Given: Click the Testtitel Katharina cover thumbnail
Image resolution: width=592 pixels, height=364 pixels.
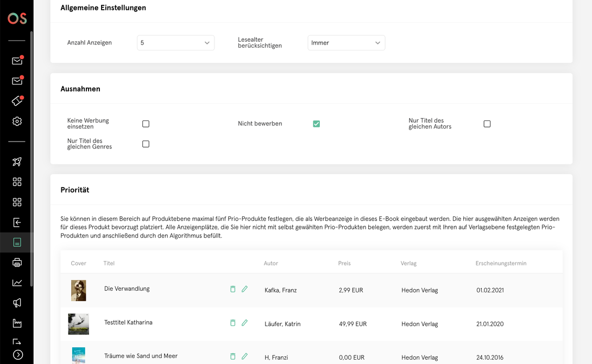Looking at the screenshot, I should click(x=79, y=324).
